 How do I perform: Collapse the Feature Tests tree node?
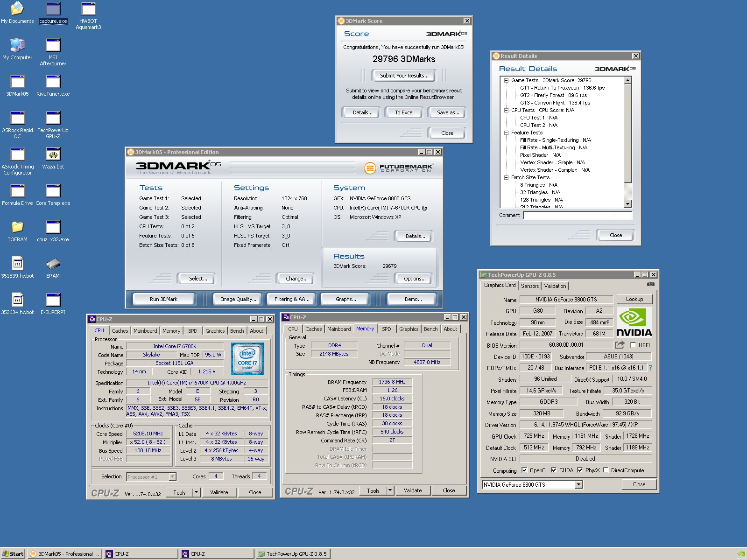[506, 133]
